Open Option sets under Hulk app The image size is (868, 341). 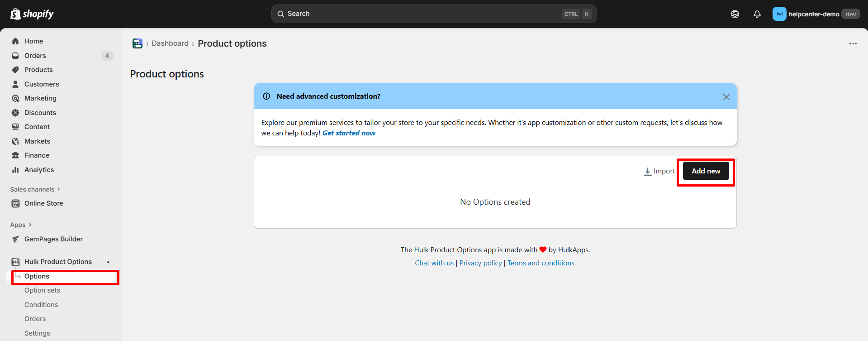(x=42, y=290)
